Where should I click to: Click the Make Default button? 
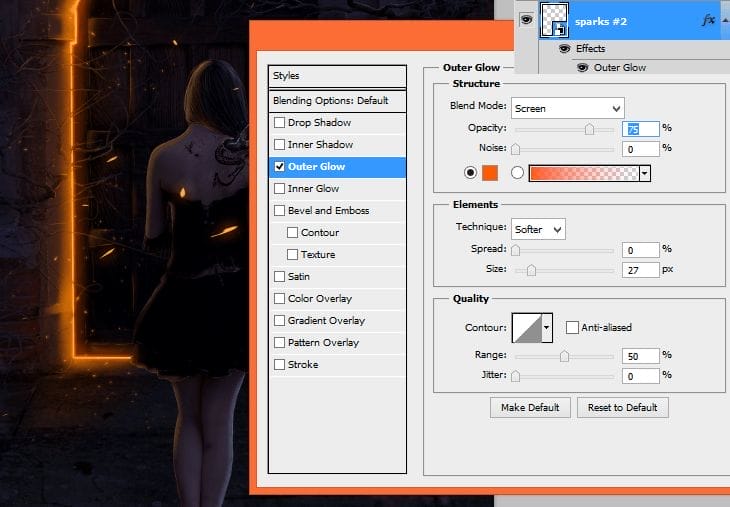pyautogui.click(x=530, y=407)
